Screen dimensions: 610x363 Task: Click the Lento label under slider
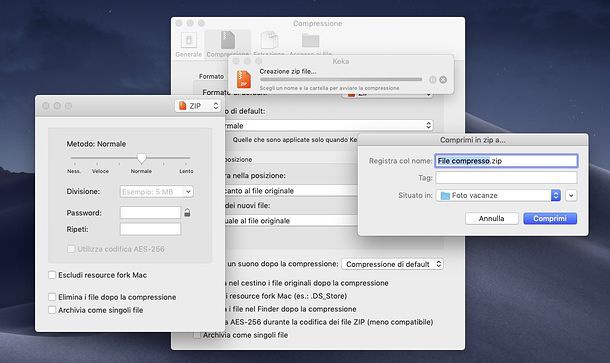click(186, 171)
